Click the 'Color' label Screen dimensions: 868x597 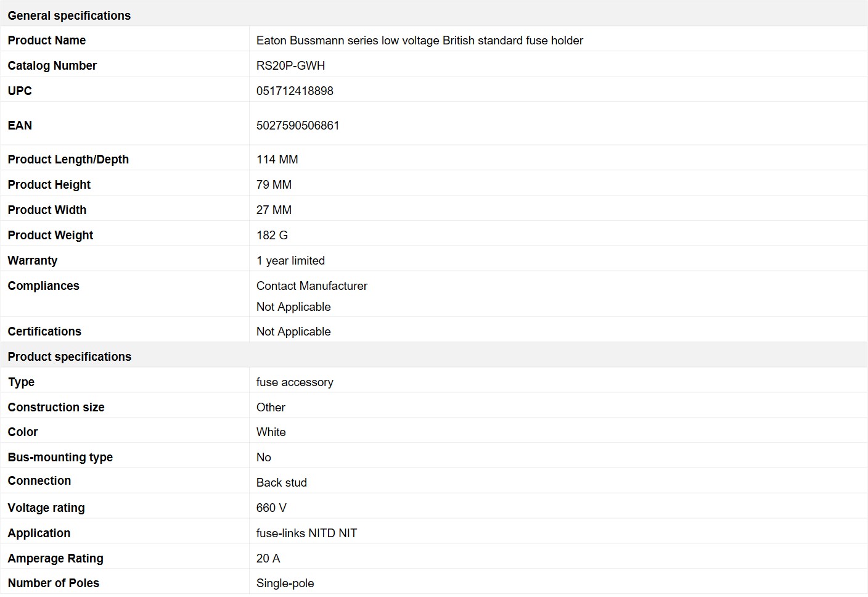click(x=23, y=432)
